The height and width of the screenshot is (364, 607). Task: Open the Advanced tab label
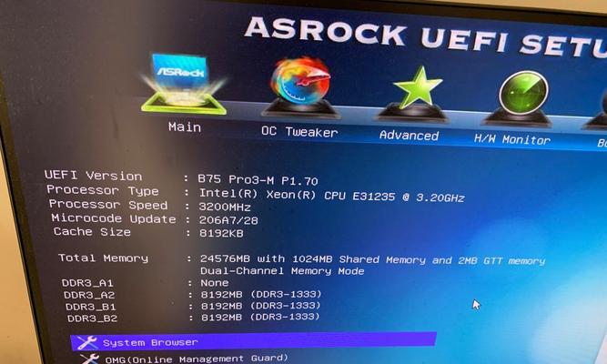click(x=409, y=136)
